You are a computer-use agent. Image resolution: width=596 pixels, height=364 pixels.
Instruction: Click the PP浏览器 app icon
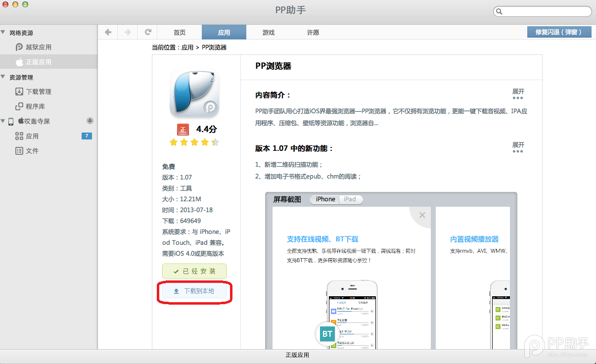[x=194, y=92]
